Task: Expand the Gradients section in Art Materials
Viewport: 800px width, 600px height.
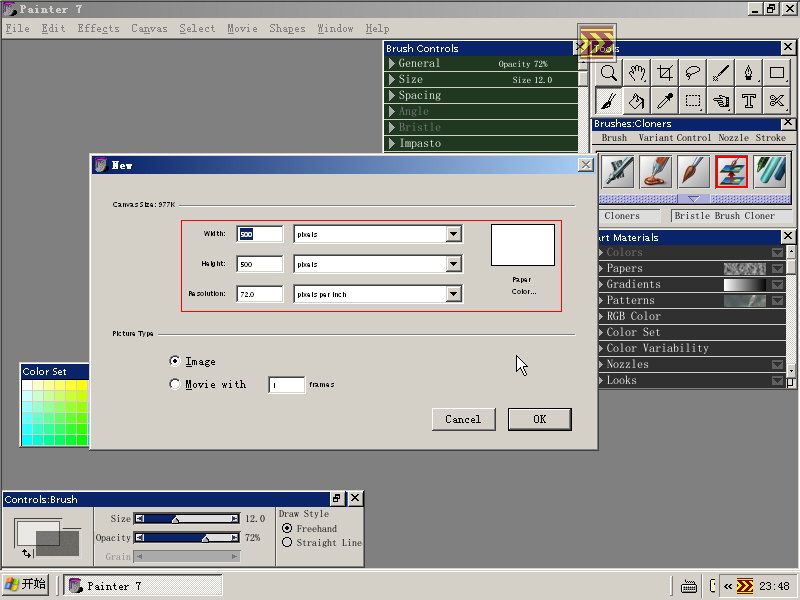Action: pos(601,284)
